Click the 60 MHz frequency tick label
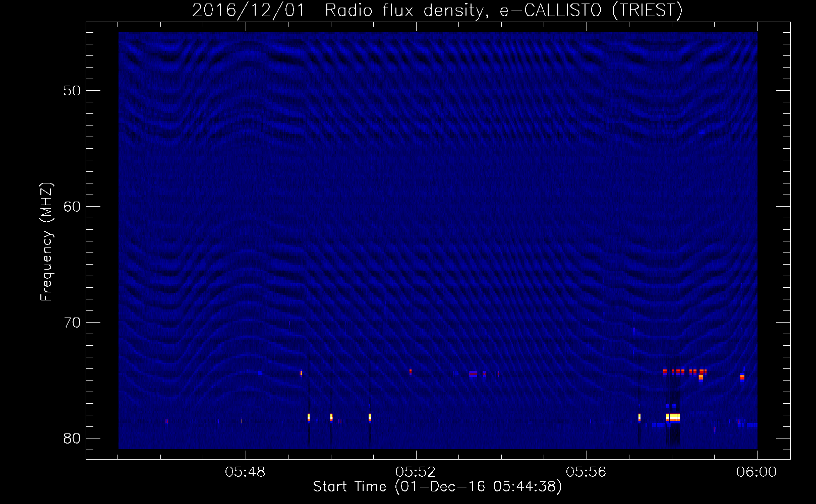The height and width of the screenshot is (504, 816). coord(73,207)
